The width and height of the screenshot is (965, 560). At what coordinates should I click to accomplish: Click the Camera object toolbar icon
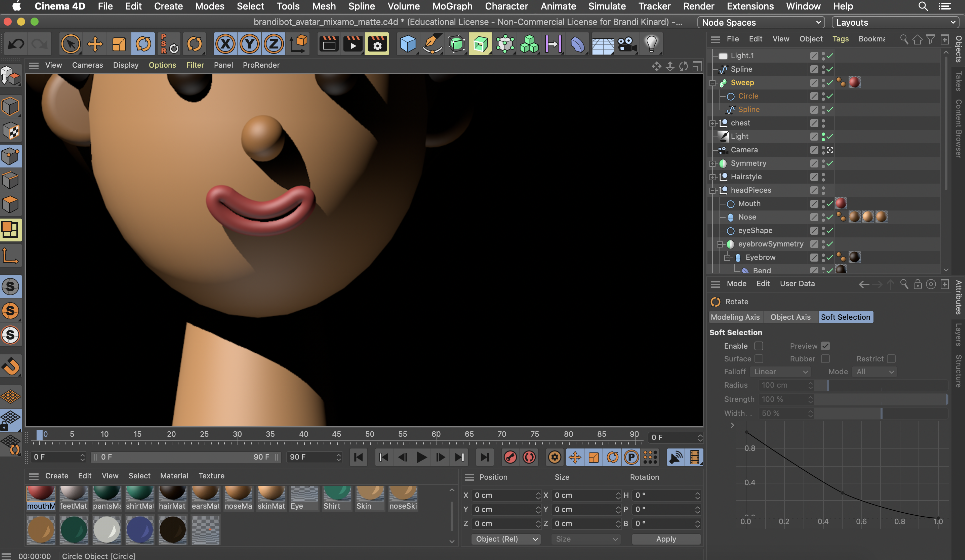[x=627, y=44]
